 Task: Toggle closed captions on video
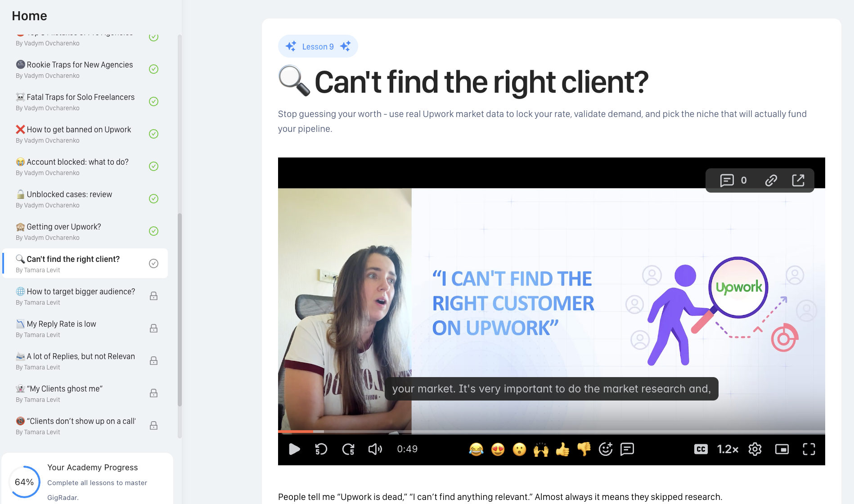701,449
